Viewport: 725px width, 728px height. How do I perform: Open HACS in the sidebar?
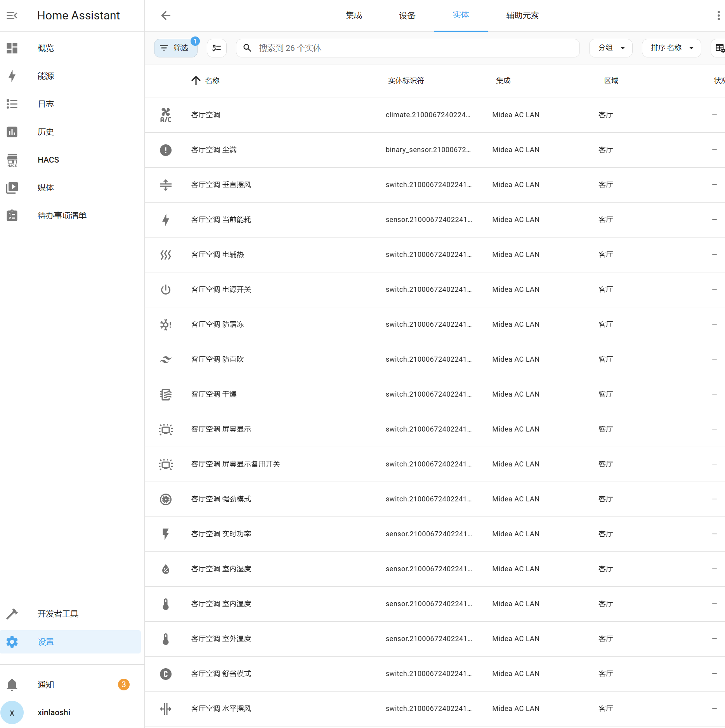pyautogui.click(x=70, y=160)
